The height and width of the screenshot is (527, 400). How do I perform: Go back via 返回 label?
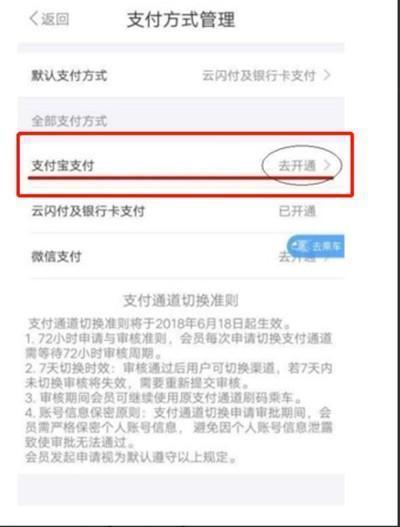pos(55,19)
